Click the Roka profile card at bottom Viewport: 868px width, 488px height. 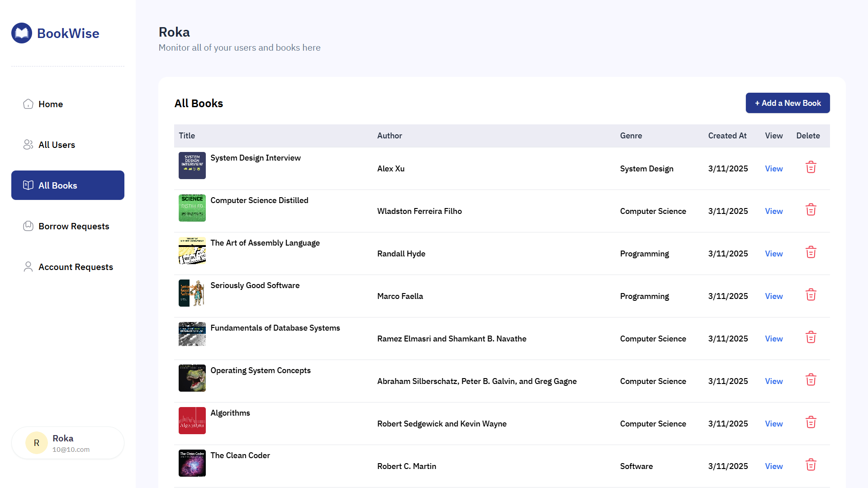(67, 443)
